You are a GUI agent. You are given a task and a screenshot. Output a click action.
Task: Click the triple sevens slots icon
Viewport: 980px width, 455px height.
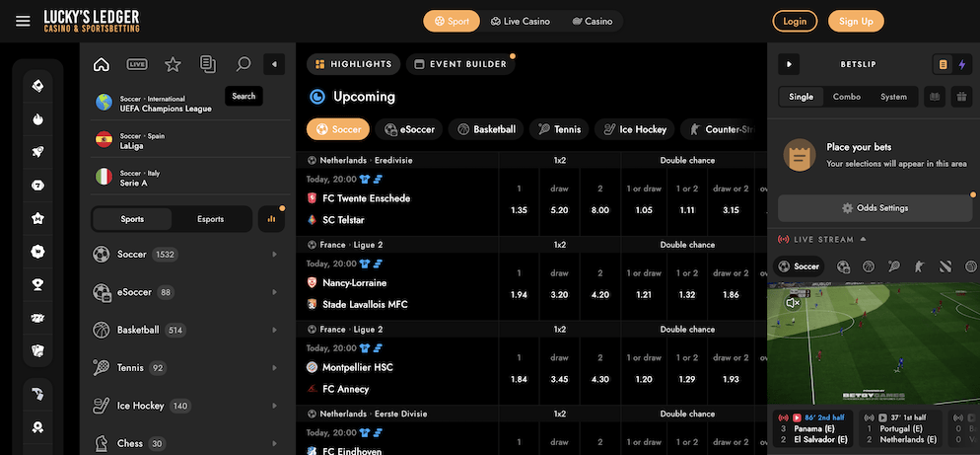point(38,319)
